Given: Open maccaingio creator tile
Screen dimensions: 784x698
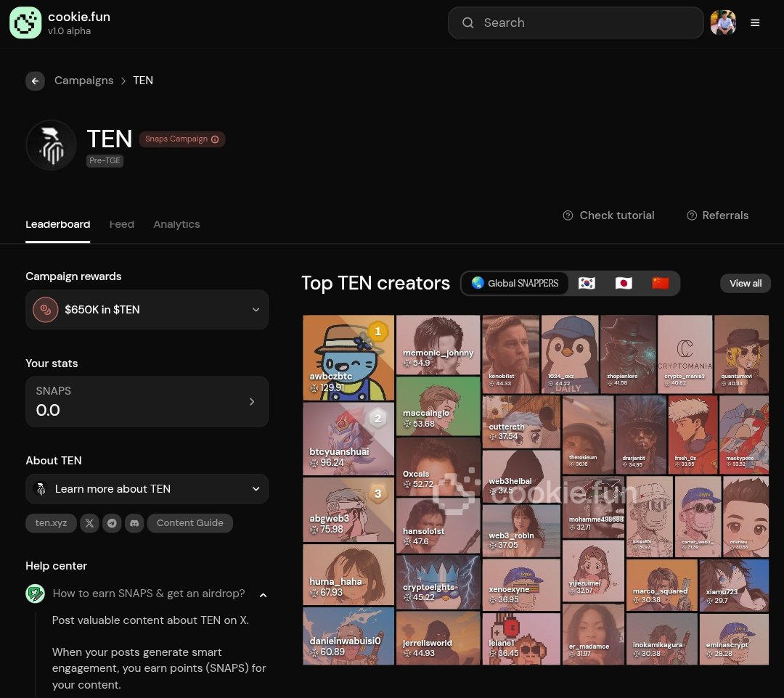Looking at the screenshot, I should pos(438,406).
